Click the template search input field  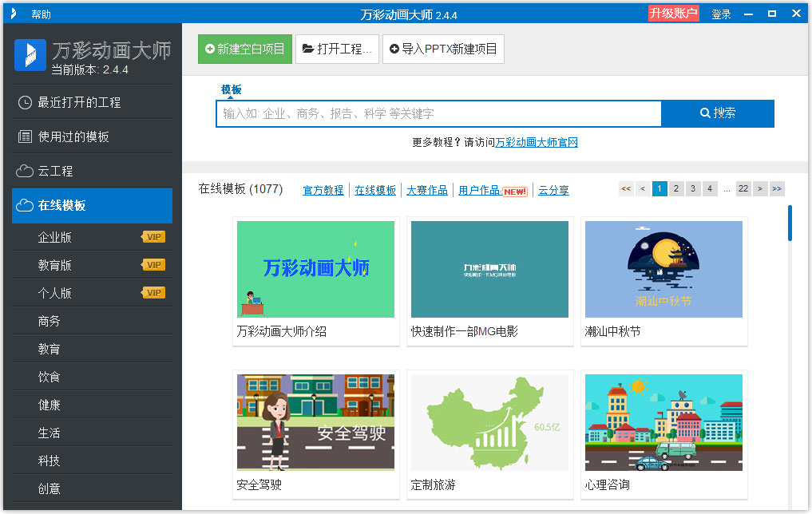pyautogui.click(x=438, y=114)
